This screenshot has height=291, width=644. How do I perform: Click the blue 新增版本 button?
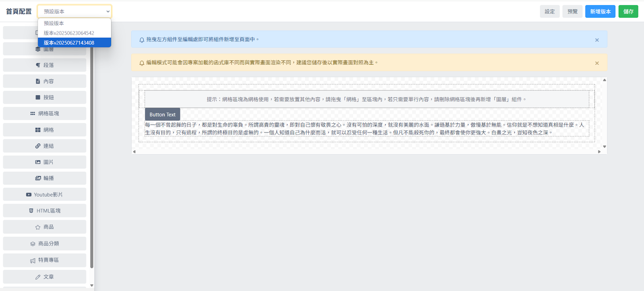tap(600, 11)
